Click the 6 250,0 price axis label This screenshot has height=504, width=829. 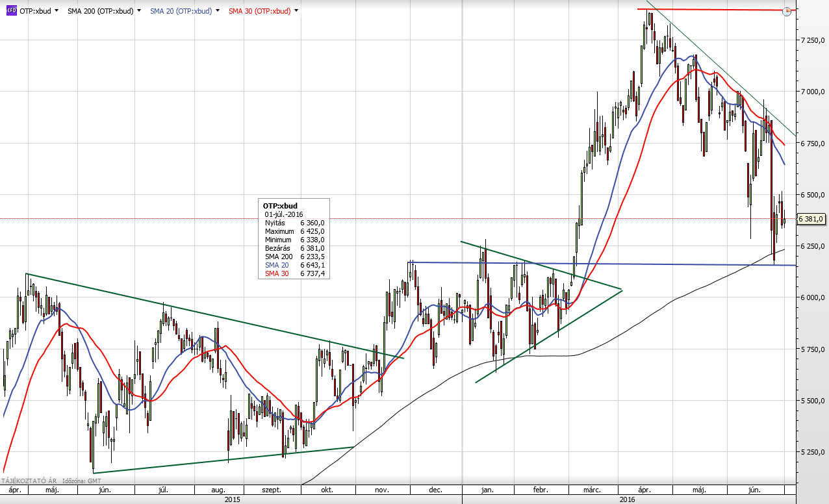(813, 246)
